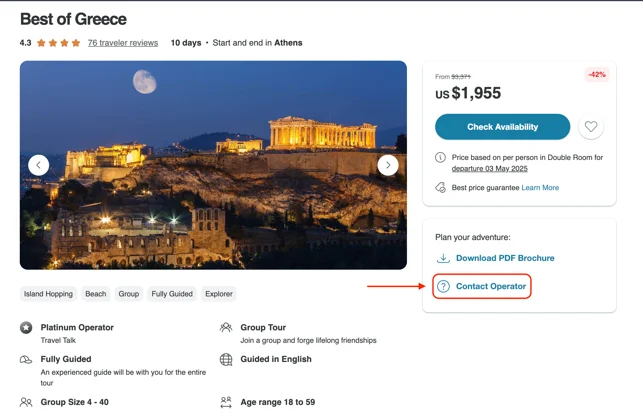Click the price info circle icon
The image size is (643, 418).
click(440, 157)
